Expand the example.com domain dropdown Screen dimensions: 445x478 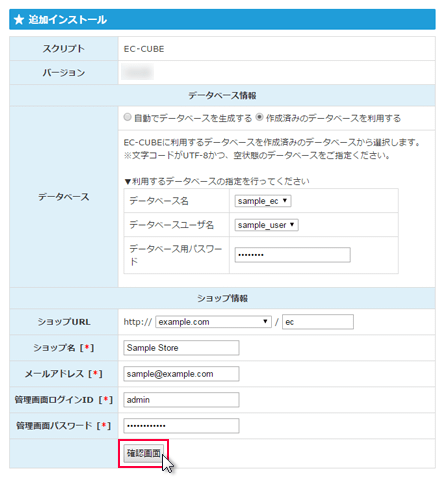213,322
